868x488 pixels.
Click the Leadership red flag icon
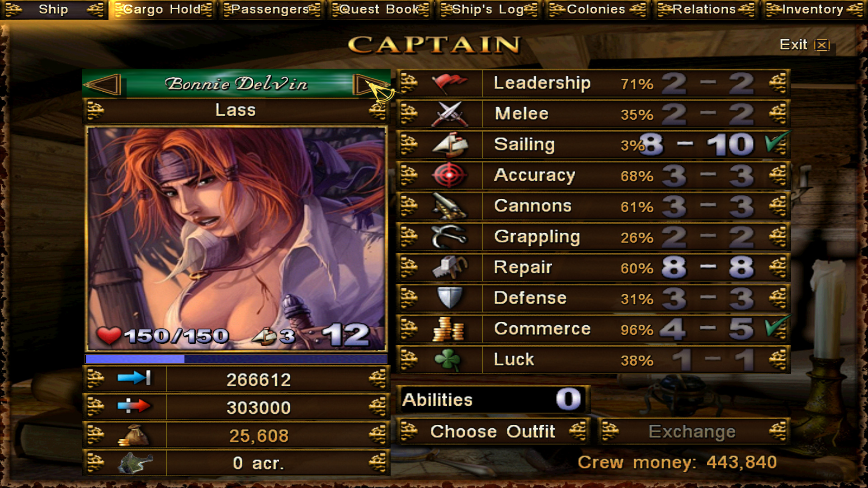449,83
